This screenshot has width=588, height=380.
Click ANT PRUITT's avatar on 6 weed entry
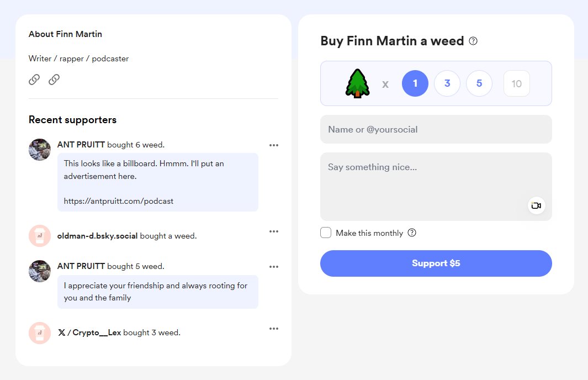coord(40,150)
